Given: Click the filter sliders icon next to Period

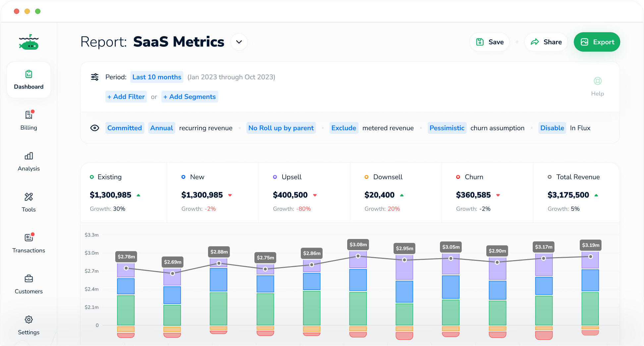Looking at the screenshot, I should click(95, 77).
